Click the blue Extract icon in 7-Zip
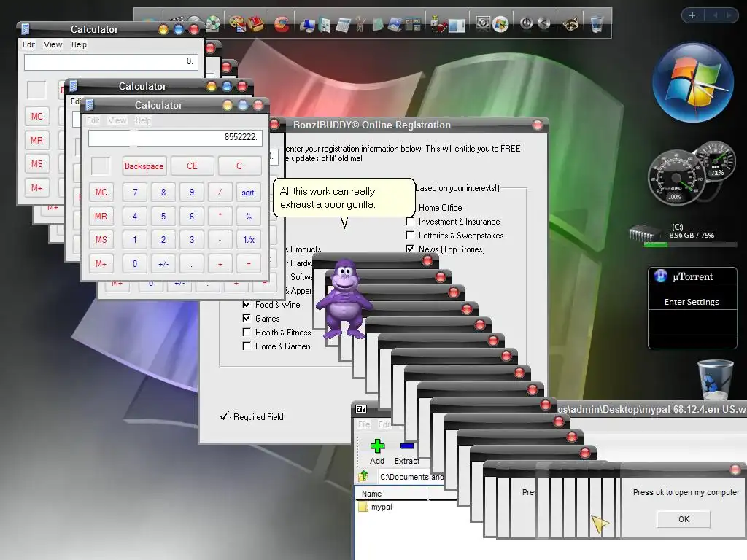Image resolution: width=747 pixels, height=560 pixels. pyautogui.click(x=407, y=446)
